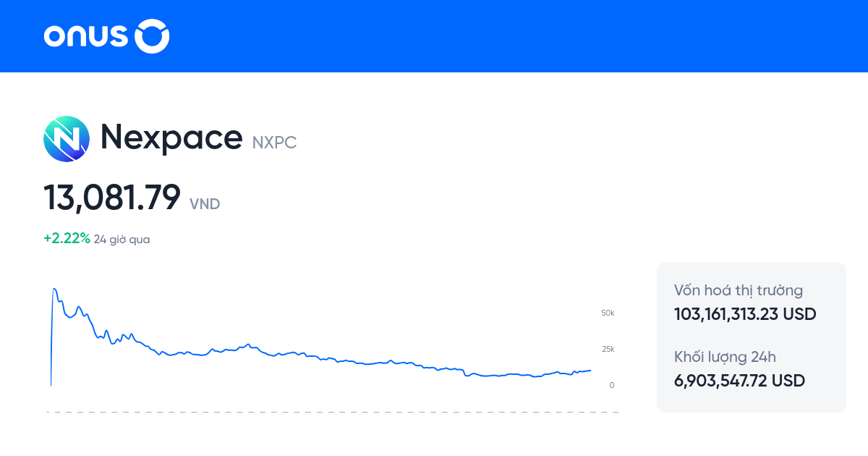Open the NXPC ticker symbol

(x=273, y=142)
